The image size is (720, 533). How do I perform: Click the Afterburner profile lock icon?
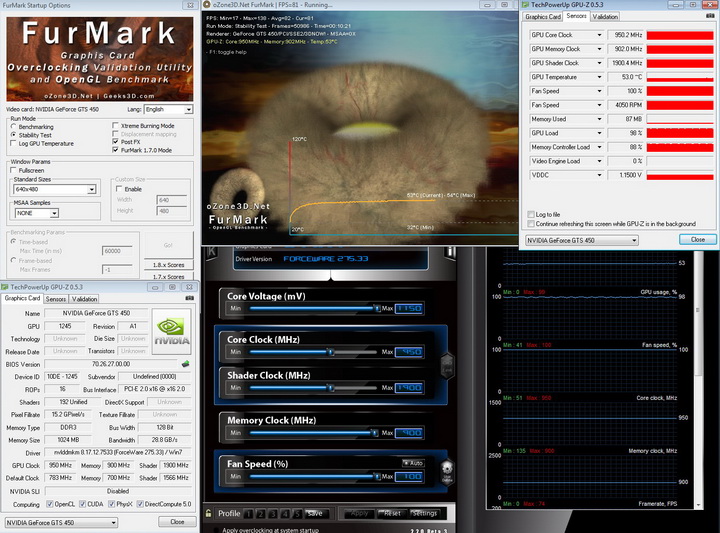pyautogui.click(x=208, y=514)
